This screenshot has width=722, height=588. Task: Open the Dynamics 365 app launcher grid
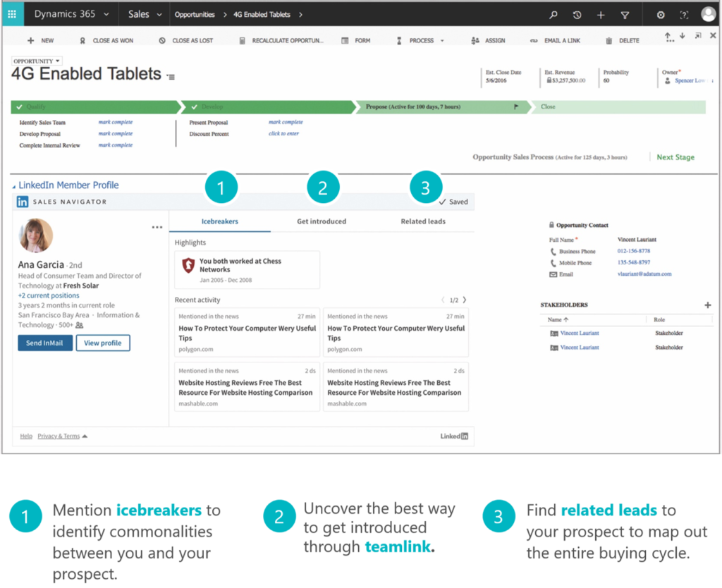pyautogui.click(x=12, y=14)
